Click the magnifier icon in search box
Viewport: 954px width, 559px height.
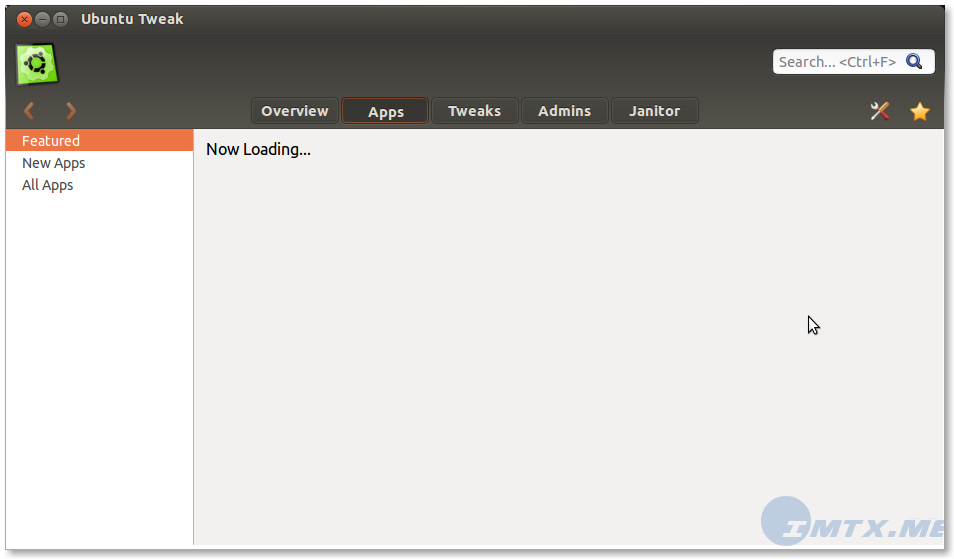pos(914,61)
